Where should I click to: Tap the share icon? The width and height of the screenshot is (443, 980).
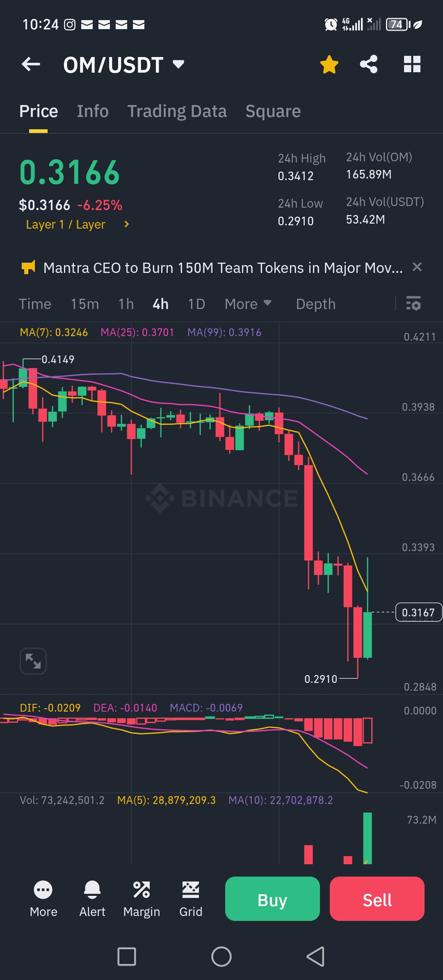pyautogui.click(x=369, y=64)
